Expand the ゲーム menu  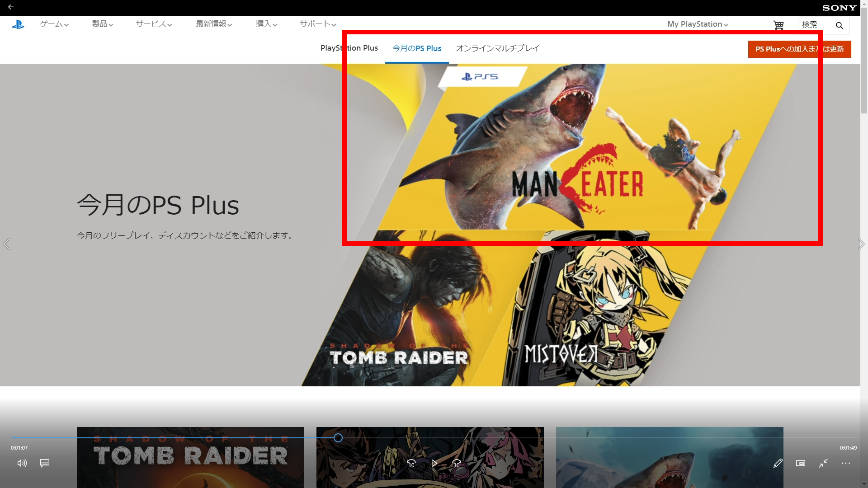pyautogui.click(x=54, y=24)
